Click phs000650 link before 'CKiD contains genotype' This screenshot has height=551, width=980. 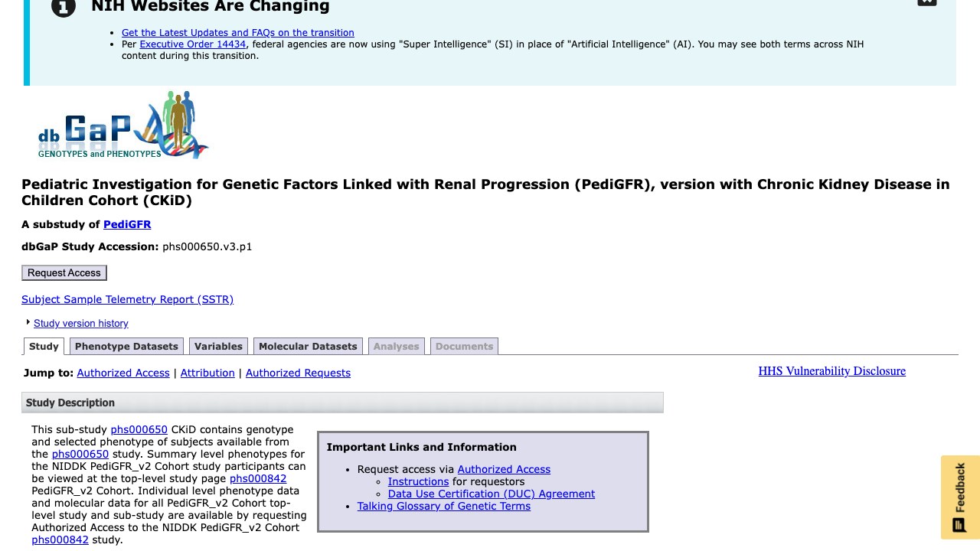coord(139,429)
